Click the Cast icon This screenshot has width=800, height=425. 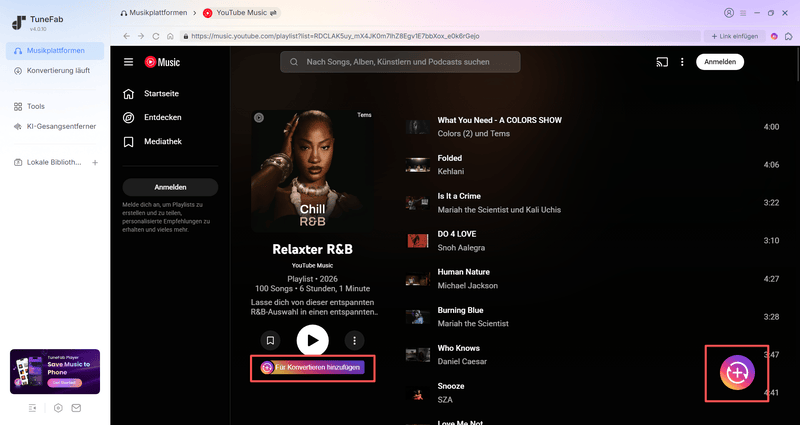pos(662,62)
